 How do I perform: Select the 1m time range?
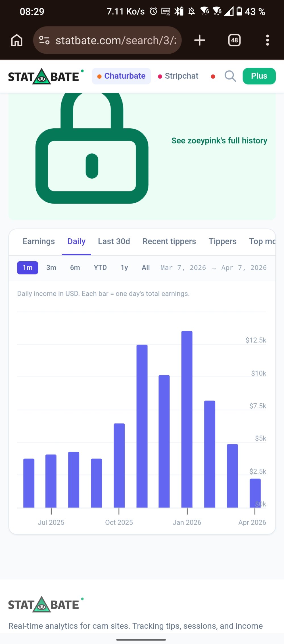[28, 268]
